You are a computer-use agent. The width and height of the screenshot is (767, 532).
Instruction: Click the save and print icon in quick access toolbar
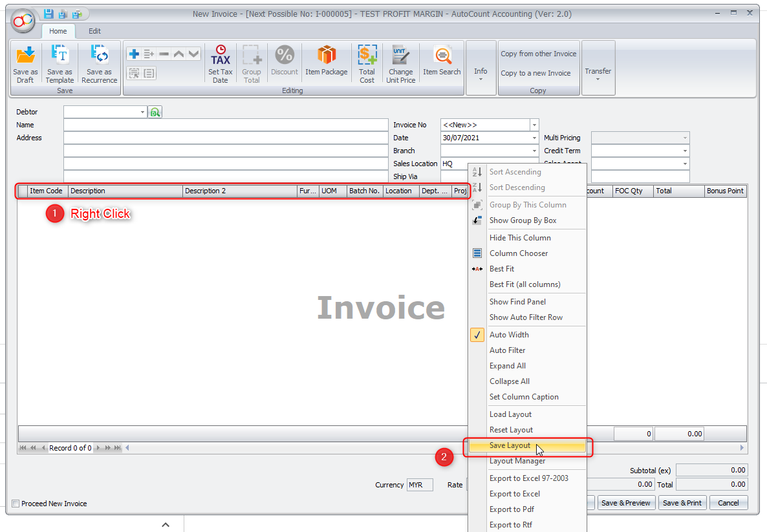(x=78, y=14)
